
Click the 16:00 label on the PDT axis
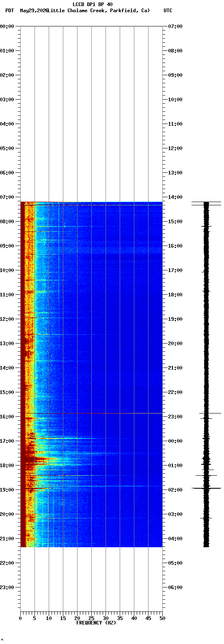pos(7,417)
